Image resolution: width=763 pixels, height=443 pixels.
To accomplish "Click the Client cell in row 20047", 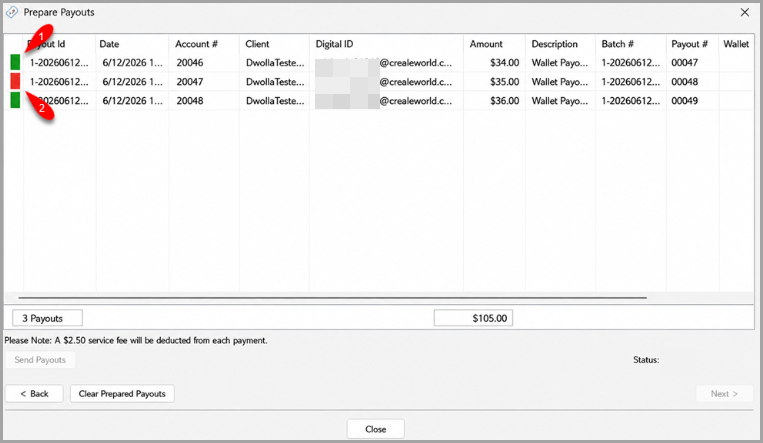I will point(275,81).
